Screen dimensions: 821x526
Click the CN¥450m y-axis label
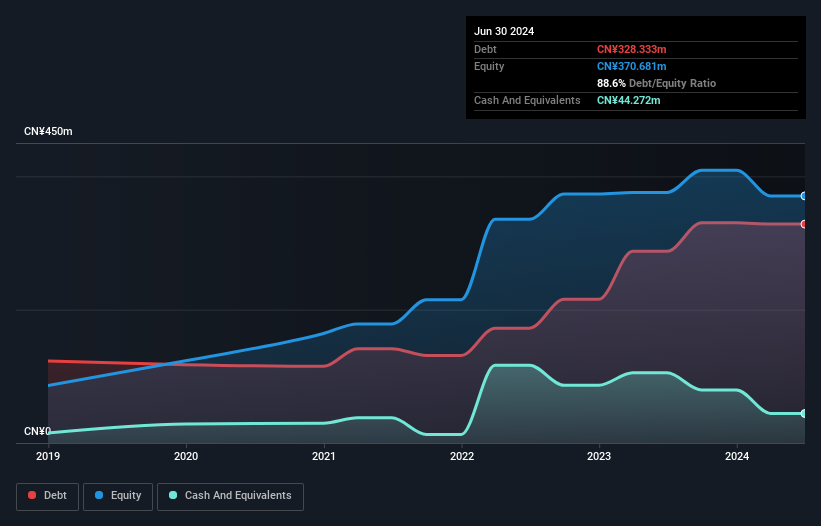(48, 131)
